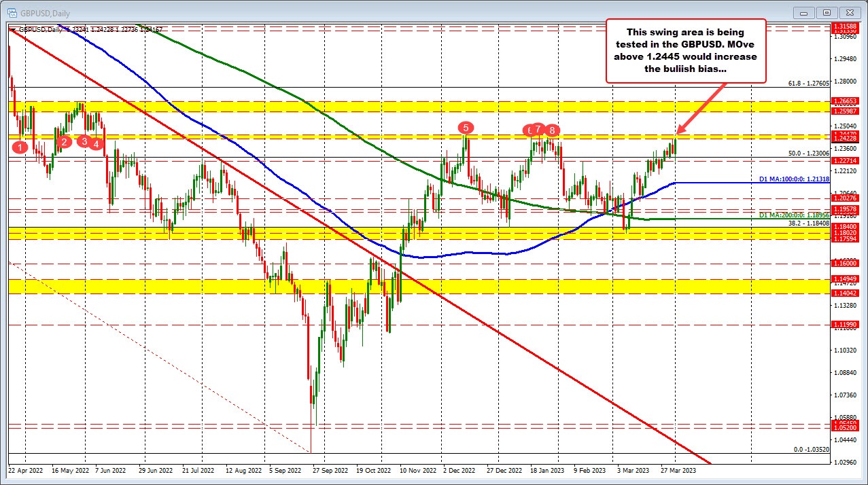Click the 22 Apr 2022 date label
The height and width of the screenshot is (485, 868).
click(26, 469)
